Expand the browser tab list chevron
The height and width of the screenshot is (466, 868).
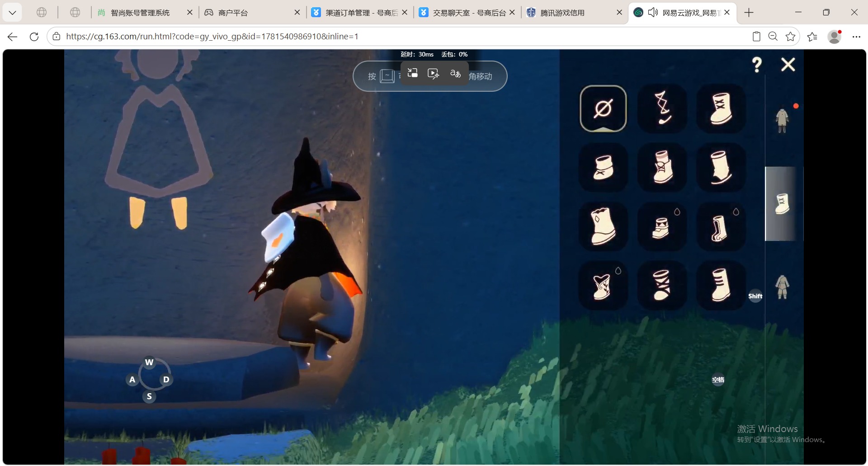point(12,13)
